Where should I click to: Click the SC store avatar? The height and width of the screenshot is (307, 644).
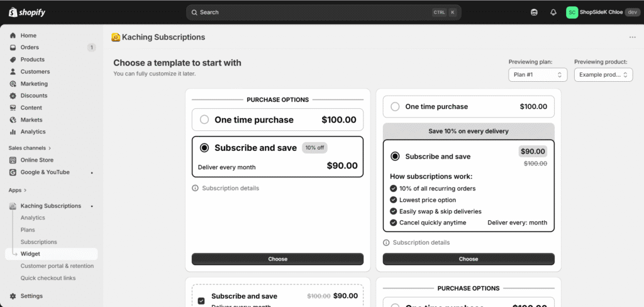point(572,13)
